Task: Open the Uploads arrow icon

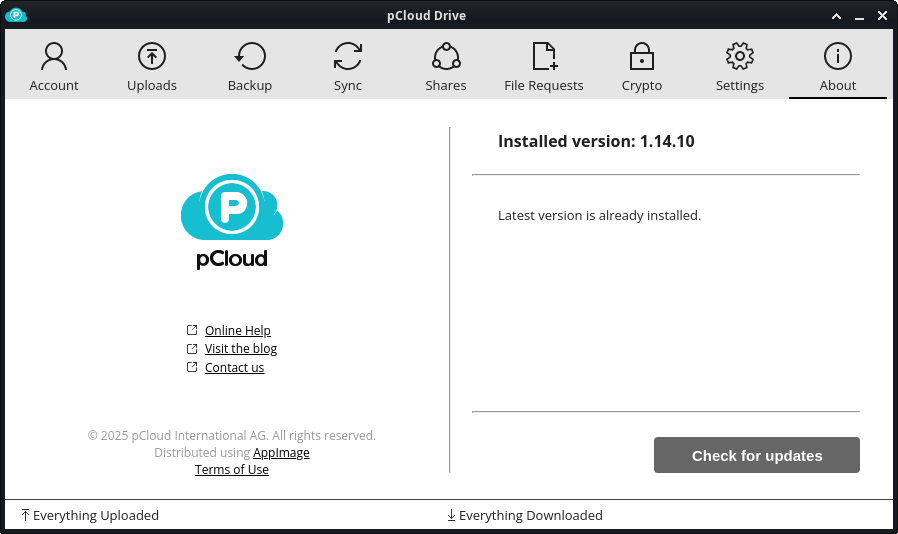Action: pos(152,56)
